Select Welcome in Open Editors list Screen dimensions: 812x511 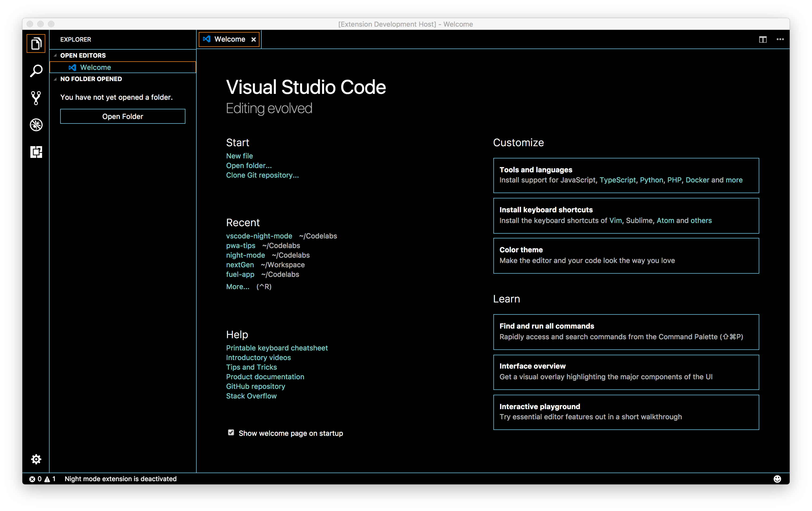(x=95, y=67)
